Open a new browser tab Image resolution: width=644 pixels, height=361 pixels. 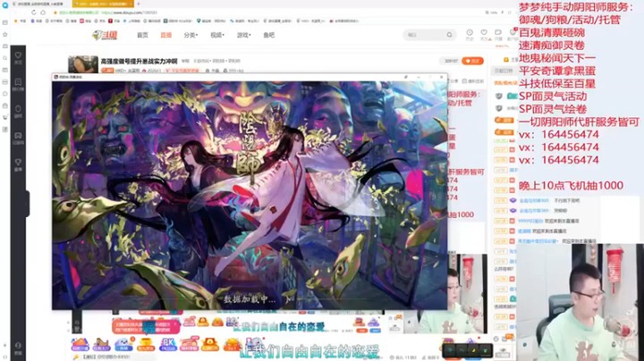pos(139,4)
